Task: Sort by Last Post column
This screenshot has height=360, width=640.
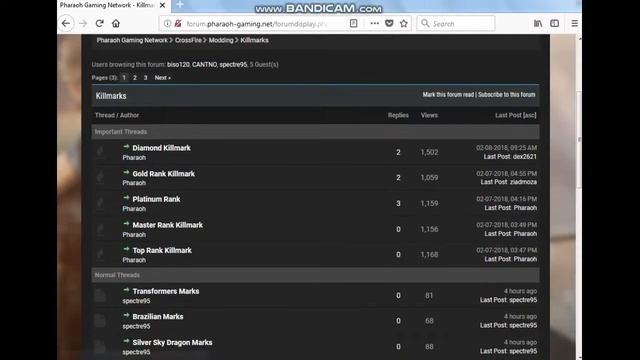Action: [x=508, y=116]
